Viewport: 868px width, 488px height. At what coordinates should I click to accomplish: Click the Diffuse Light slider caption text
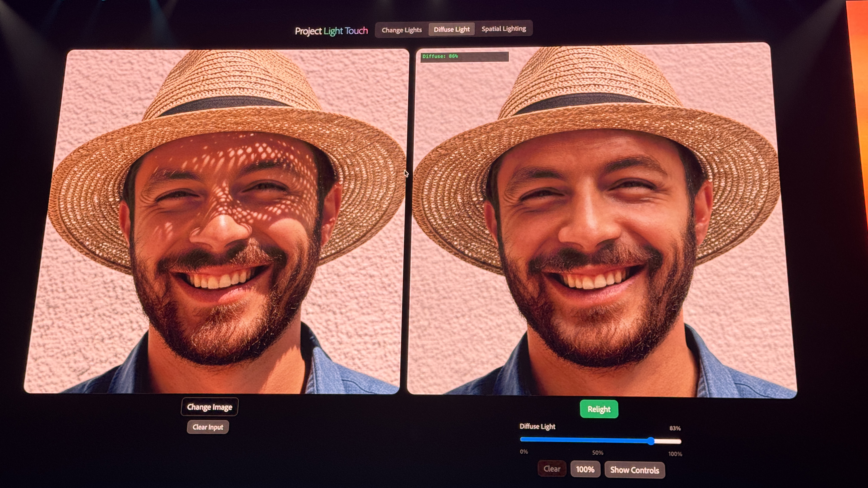click(538, 427)
